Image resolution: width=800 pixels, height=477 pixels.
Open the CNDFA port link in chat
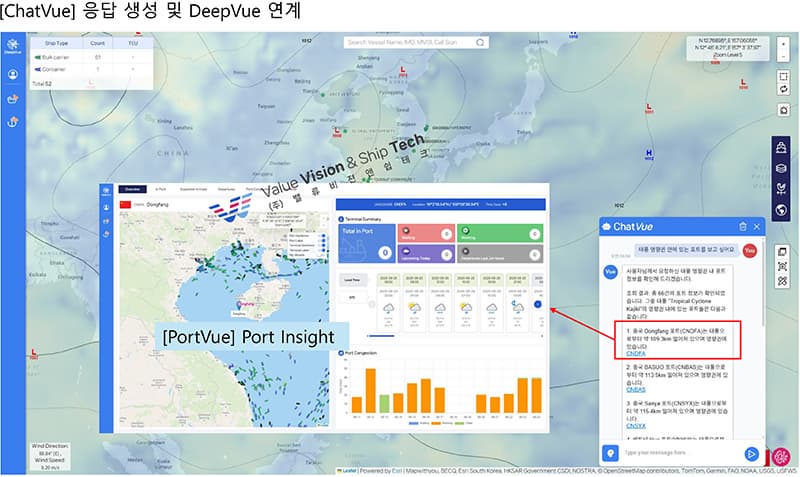pos(636,354)
